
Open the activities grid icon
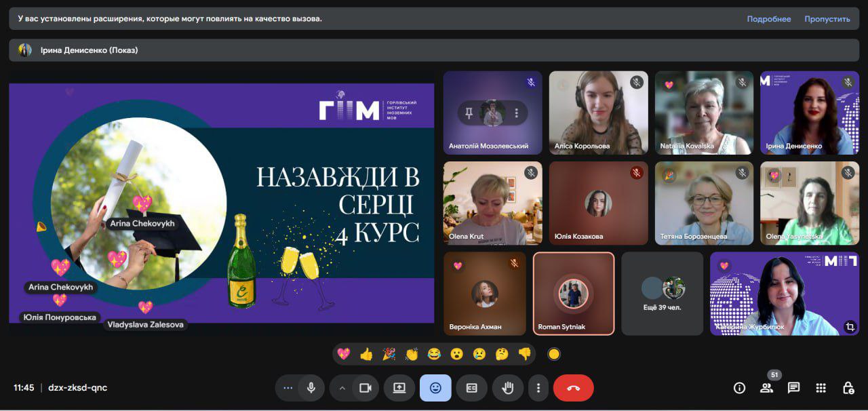tap(821, 388)
